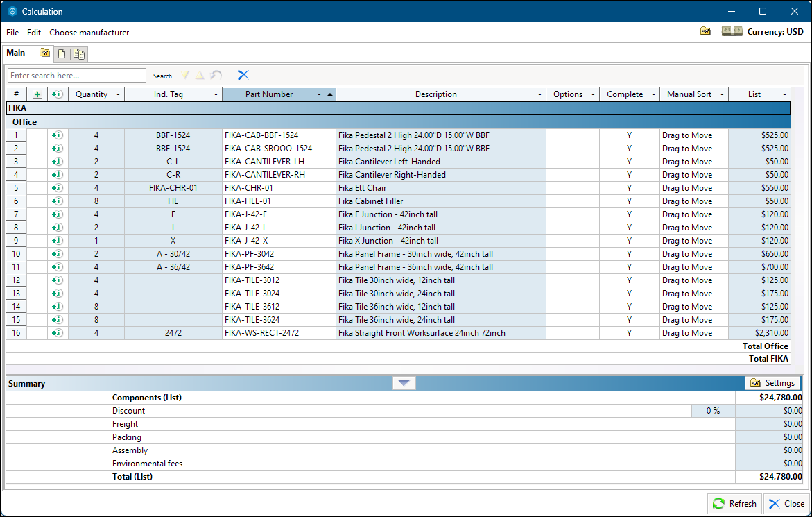Click the info icon for Fika Ett Chair row
The image size is (812, 517).
(58, 188)
